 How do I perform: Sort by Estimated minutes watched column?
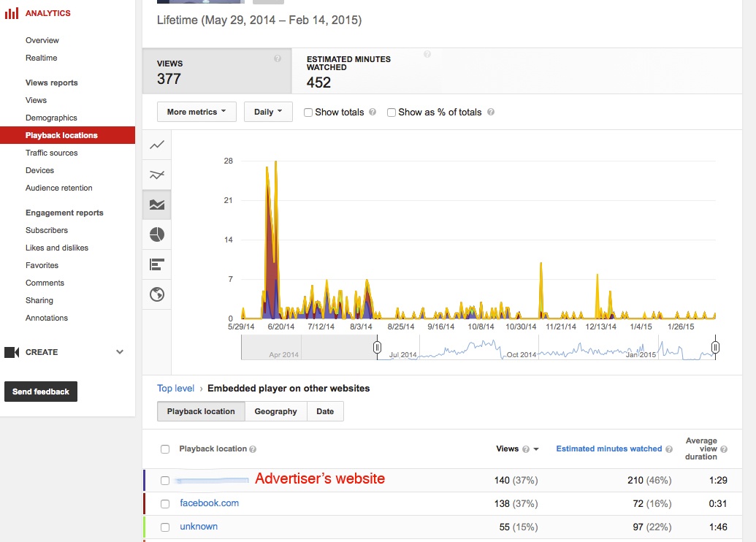click(611, 449)
